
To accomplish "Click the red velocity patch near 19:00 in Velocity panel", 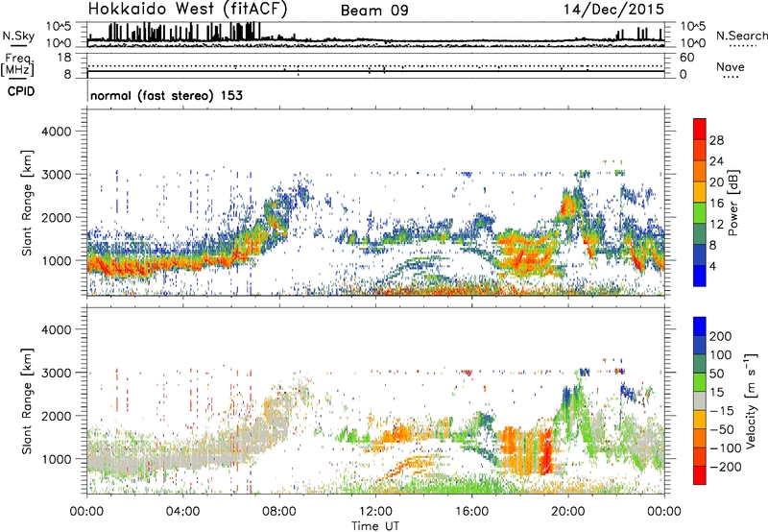I will 545,450.
